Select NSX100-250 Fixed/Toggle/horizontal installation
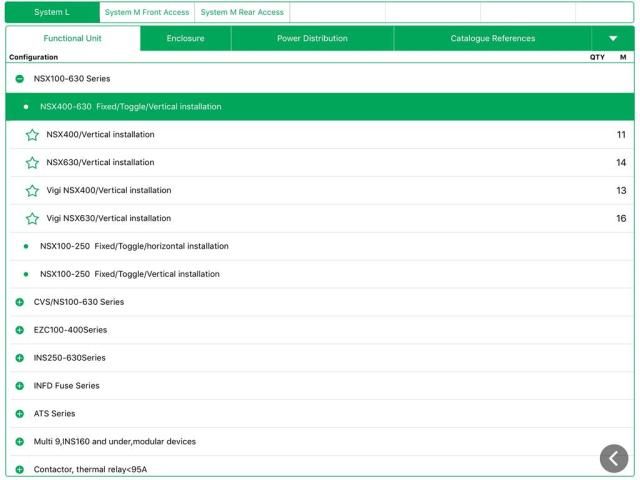 [134, 246]
